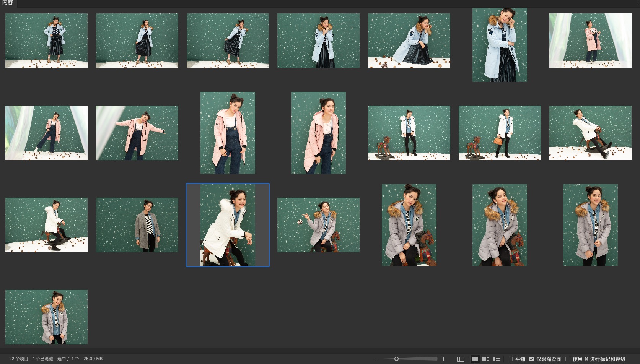This screenshot has height=364, width=640.
Task: Select the white coat with orange handbag thumbnail
Action: pyautogui.click(x=500, y=133)
